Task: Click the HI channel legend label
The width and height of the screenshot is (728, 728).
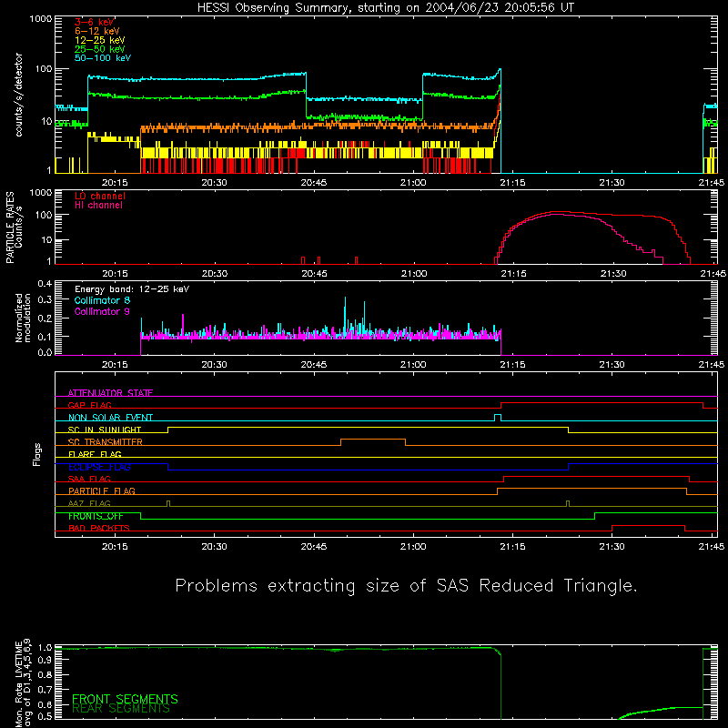Action: [x=98, y=206]
